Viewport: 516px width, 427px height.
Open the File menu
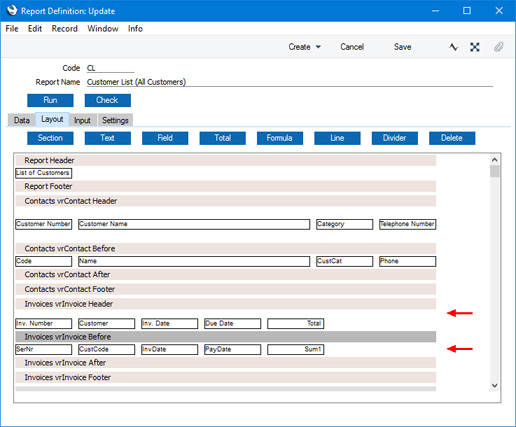tap(12, 29)
